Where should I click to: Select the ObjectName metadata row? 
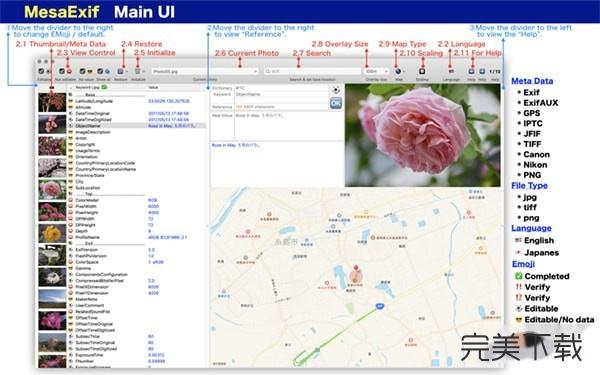137,126
